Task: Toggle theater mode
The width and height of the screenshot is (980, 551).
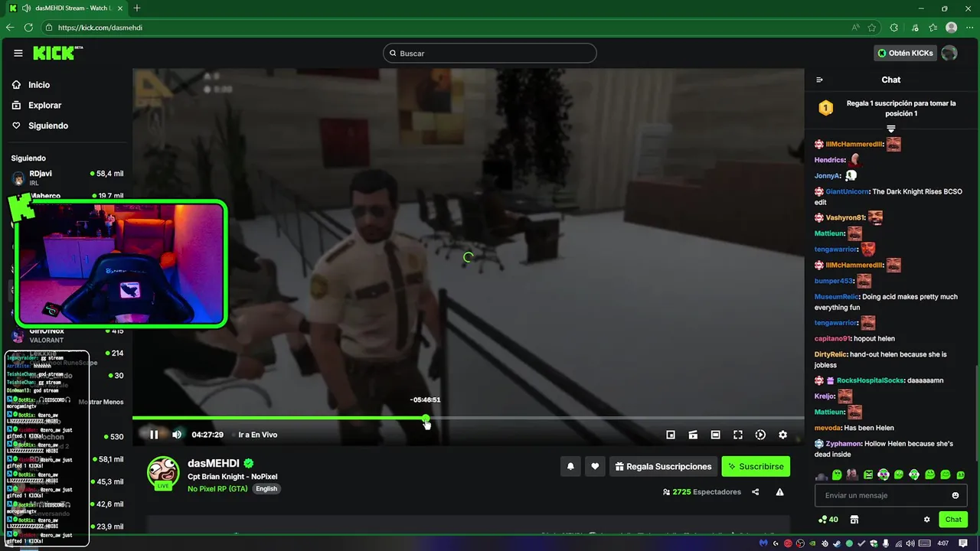Action: [x=715, y=435]
